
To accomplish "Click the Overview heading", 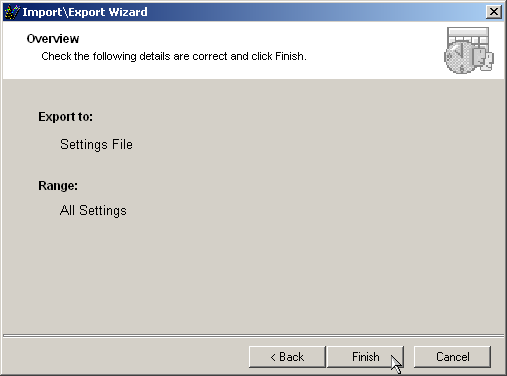I will pos(53,39).
